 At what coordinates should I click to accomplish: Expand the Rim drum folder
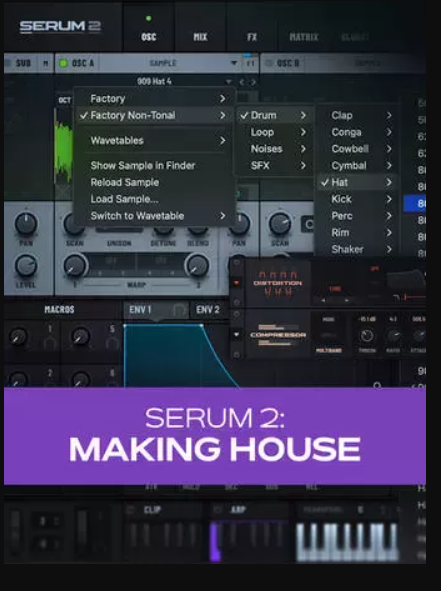click(x=357, y=233)
